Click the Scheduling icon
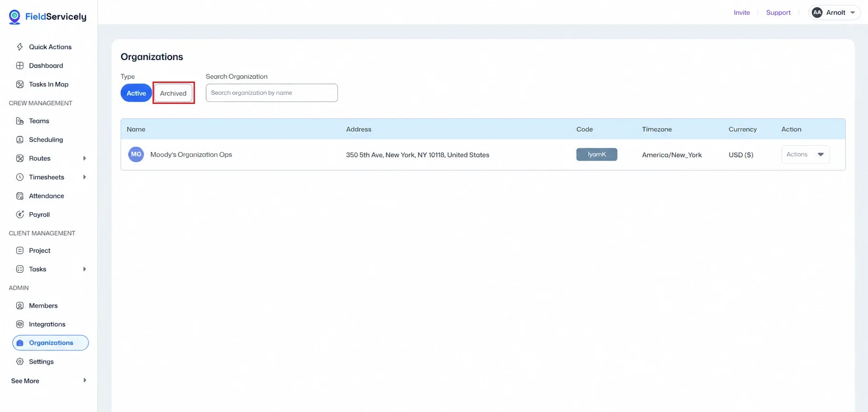Screen dimensions: 868x412 20,139
